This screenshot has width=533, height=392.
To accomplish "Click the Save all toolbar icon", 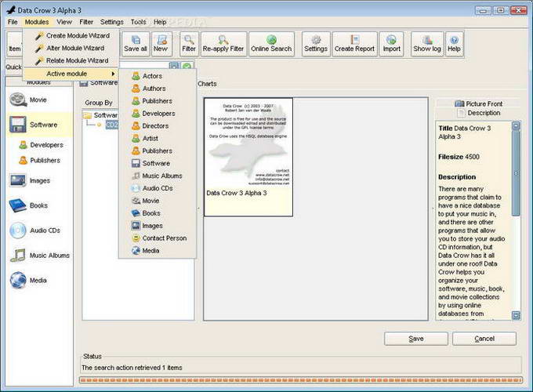I will tap(135, 42).
